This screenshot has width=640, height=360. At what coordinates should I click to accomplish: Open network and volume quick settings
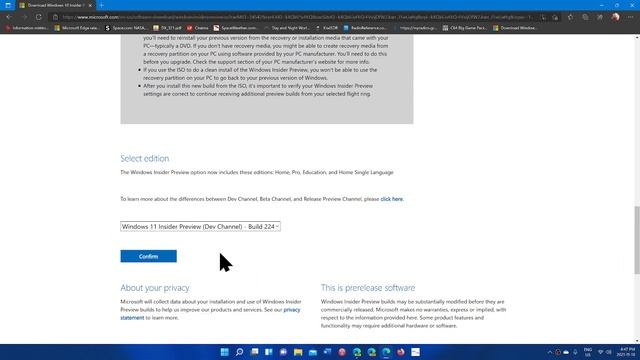tap(604, 352)
